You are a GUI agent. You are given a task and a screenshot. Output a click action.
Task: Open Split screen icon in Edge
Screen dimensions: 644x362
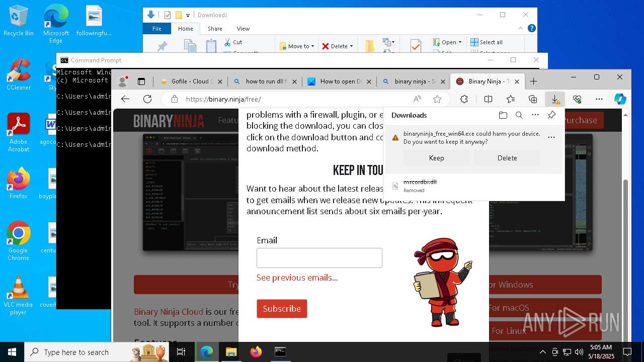488,99
